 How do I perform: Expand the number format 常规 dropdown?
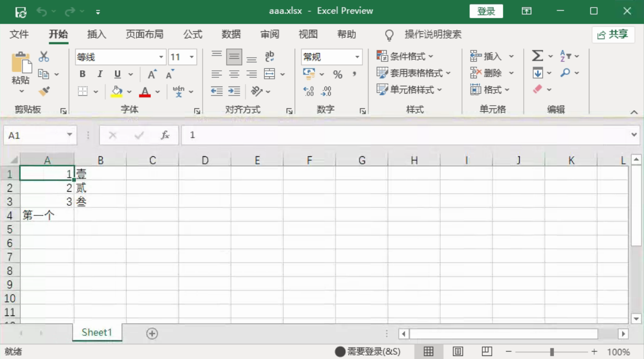pos(357,57)
